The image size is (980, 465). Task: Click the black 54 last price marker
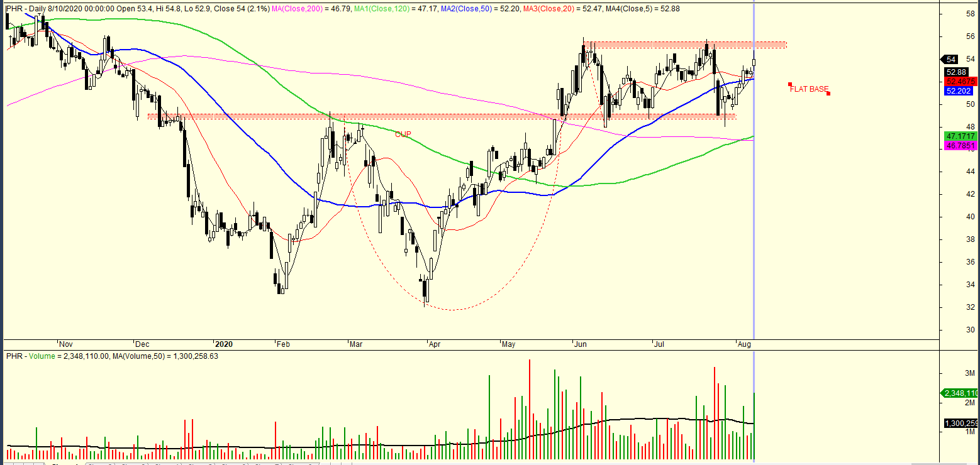951,60
